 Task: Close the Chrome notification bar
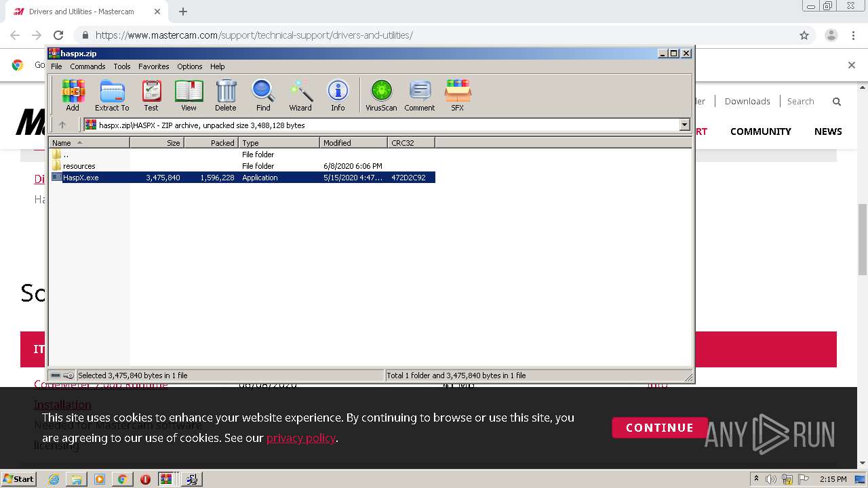coord(852,65)
